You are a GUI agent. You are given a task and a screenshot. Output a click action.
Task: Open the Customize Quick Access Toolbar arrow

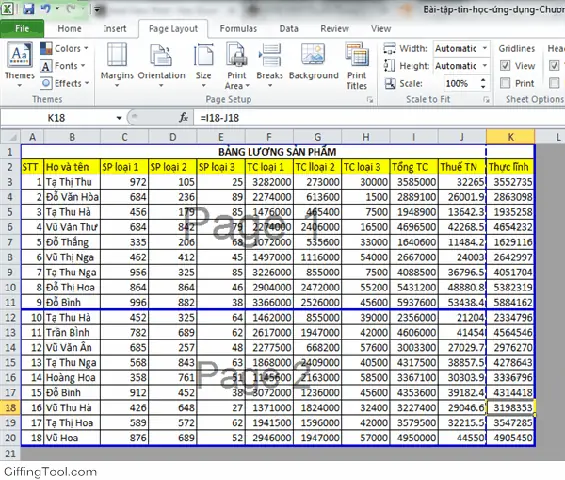tap(97, 9)
